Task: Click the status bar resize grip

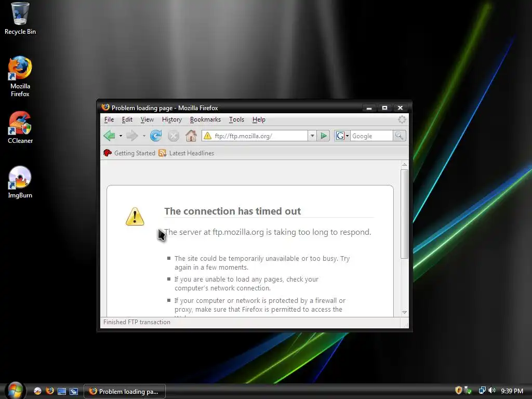Action: [405, 325]
